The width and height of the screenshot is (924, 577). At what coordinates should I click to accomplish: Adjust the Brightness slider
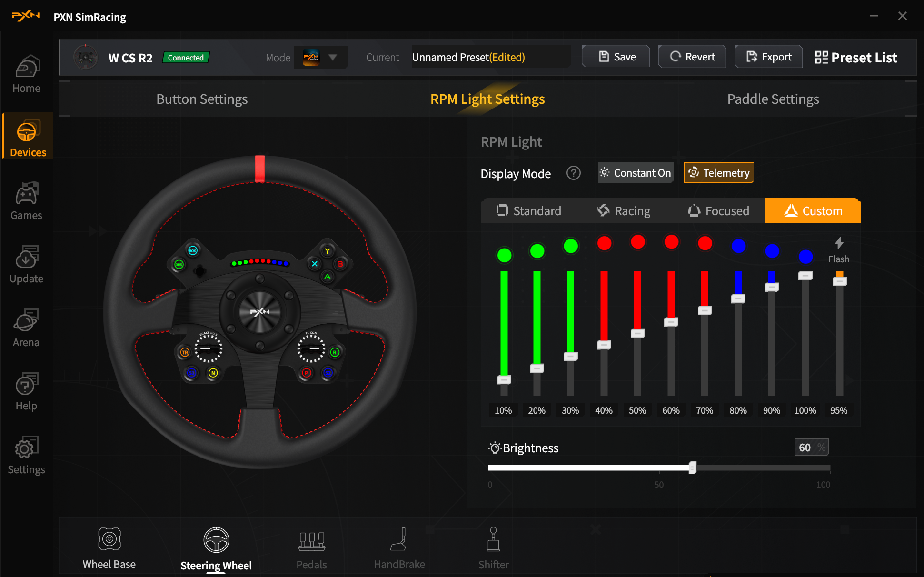pyautogui.click(x=693, y=468)
